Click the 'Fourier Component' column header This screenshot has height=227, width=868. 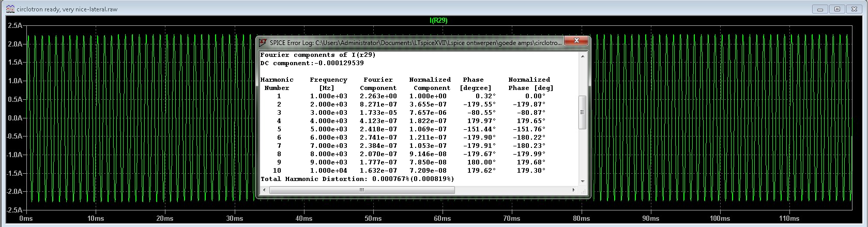(378, 84)
